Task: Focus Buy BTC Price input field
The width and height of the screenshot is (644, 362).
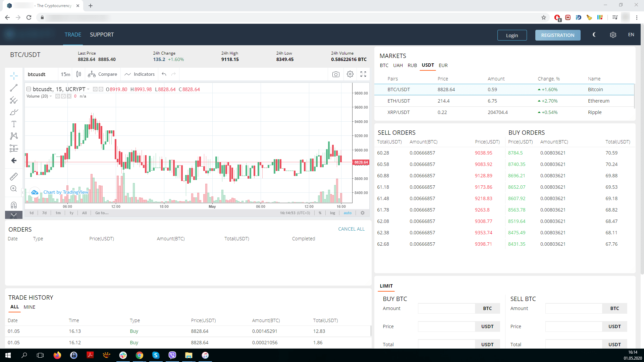Action: pyautogui.click(x=446, y=326)
